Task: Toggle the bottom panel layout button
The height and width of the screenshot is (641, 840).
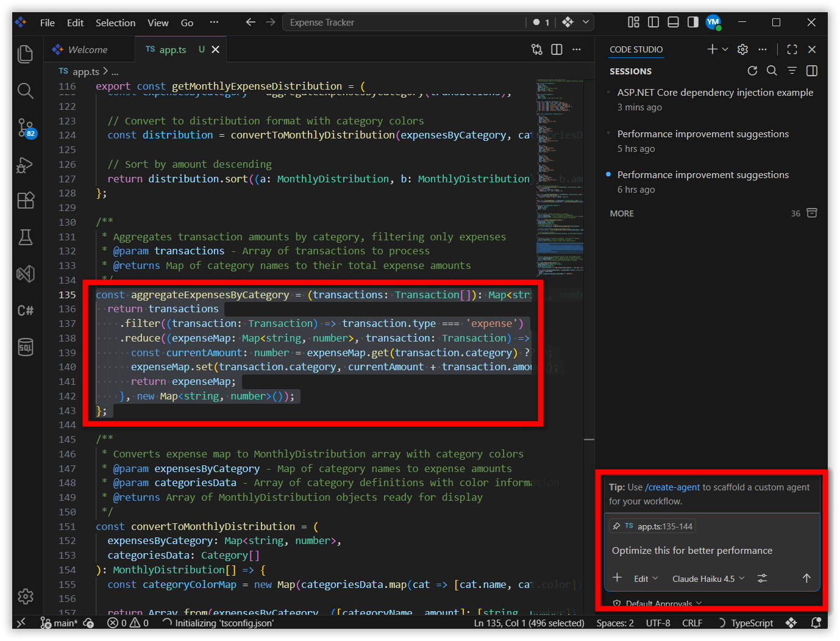Action: pos(673,23)
